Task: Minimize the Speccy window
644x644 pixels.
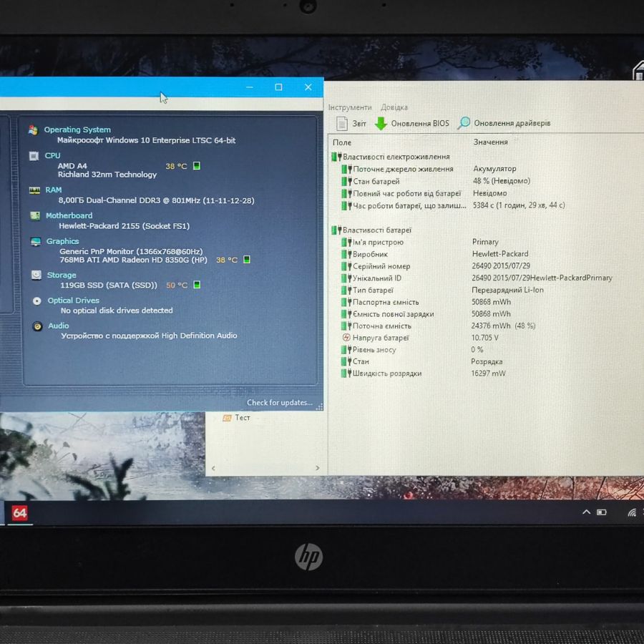Action: (x=250, y=87)
